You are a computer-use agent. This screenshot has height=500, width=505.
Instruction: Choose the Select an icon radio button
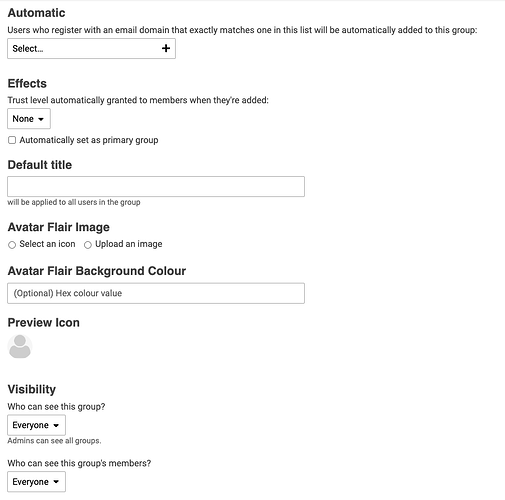click(12, 245)
